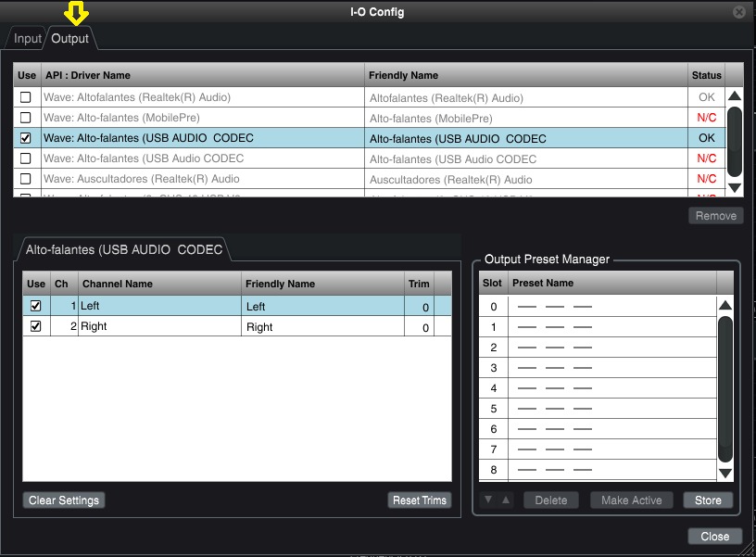The height and width of the screenshot is (557, 756).
Task: Close I-O Config with X icon
Action: (x=738, y=12)
